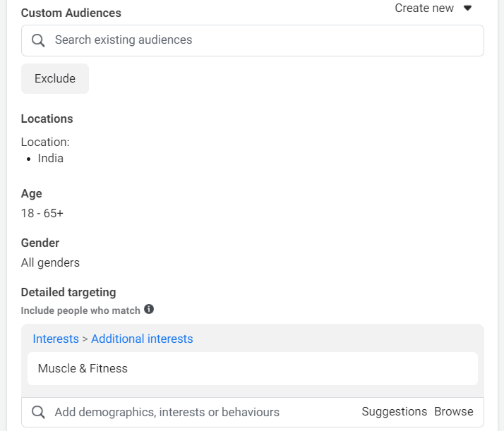Open the Create new dropdown arrow
Screen dimensions: 504x431
click(x=468, y=8)
